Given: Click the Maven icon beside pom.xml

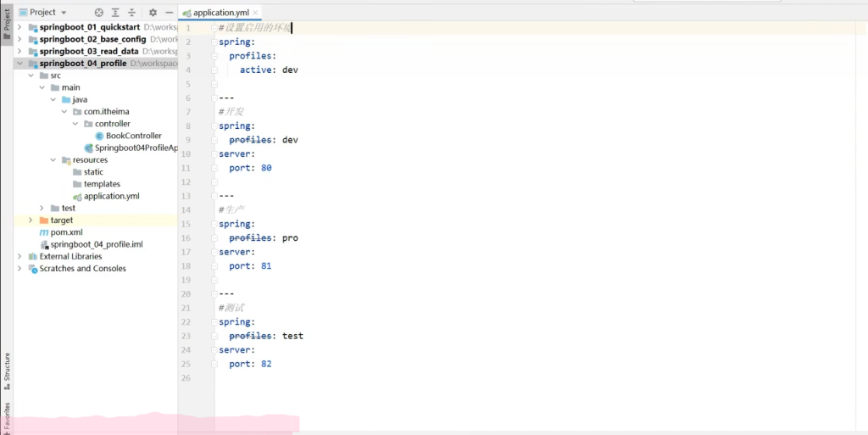Looking at the screenshot, I should click(x=44, y=232).
